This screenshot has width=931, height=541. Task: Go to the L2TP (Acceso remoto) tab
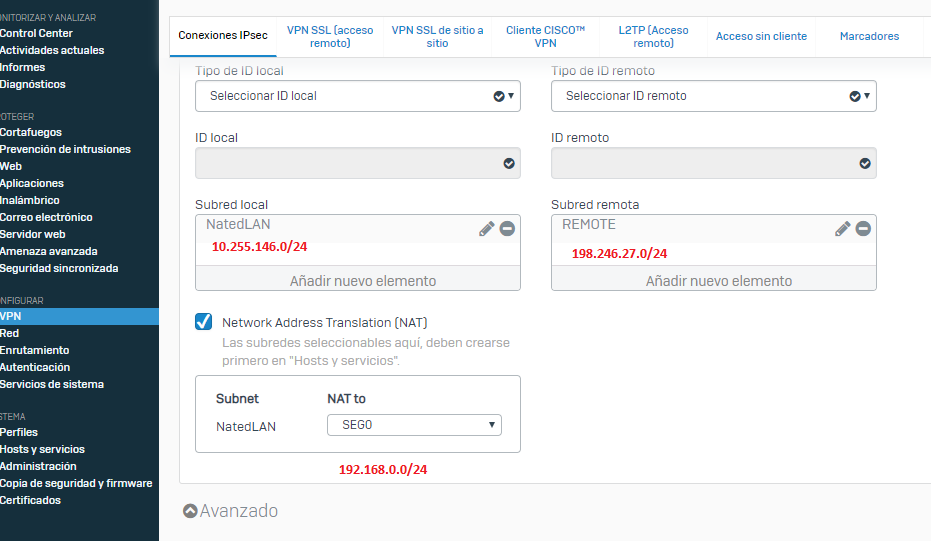point(653,37)
